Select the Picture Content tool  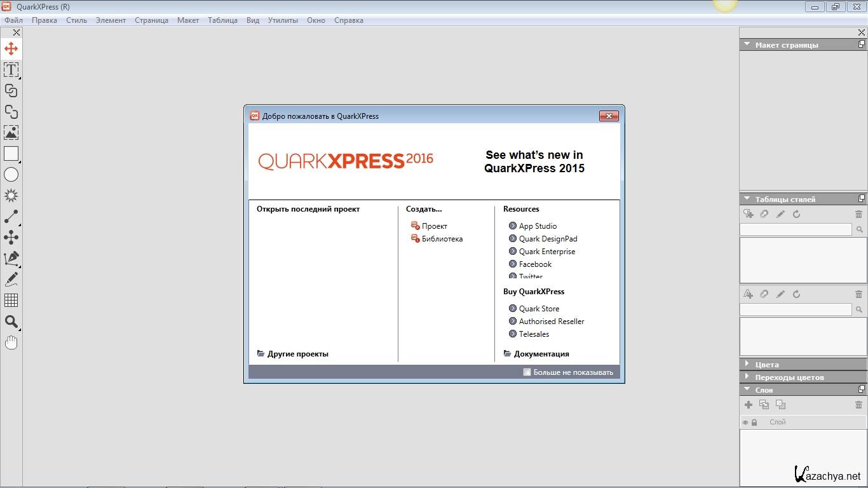[11, 133]
